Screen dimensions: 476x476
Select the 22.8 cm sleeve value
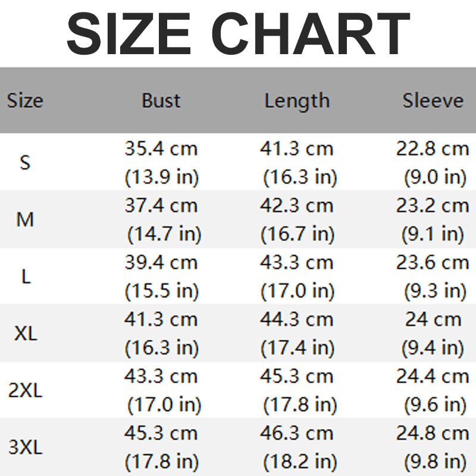433,148
